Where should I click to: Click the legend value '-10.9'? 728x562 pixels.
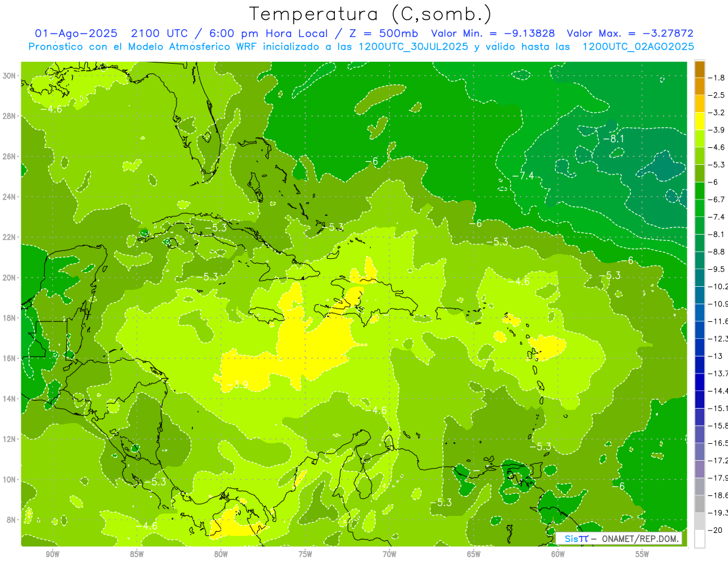tap(718, 304)
